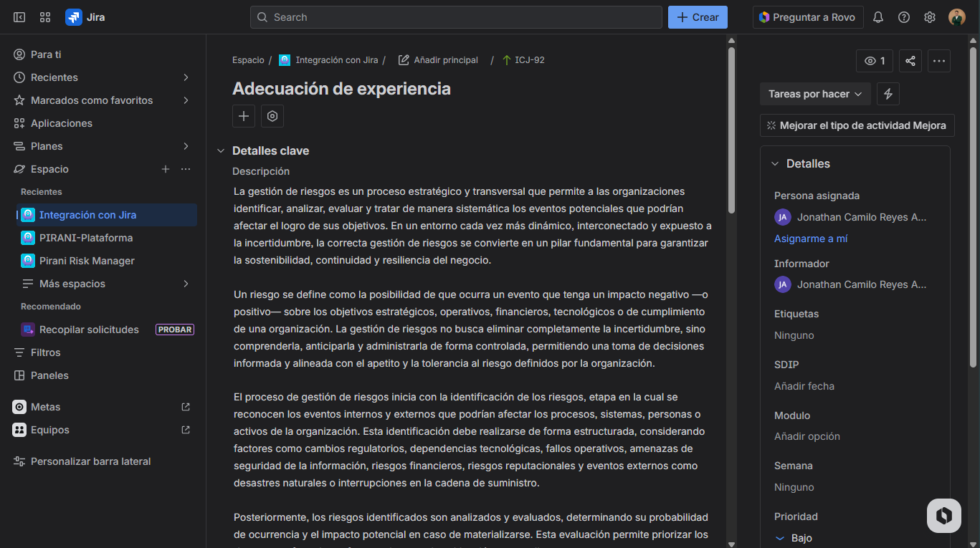Open the Tareas por hacer status dropdown
The width and height of the screenshot is (980, 548).
(815, 94)
